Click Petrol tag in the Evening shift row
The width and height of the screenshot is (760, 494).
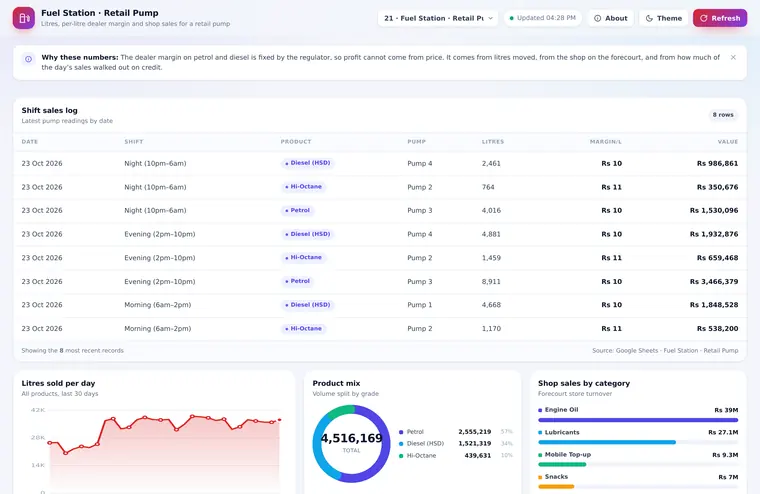point(297,281)
